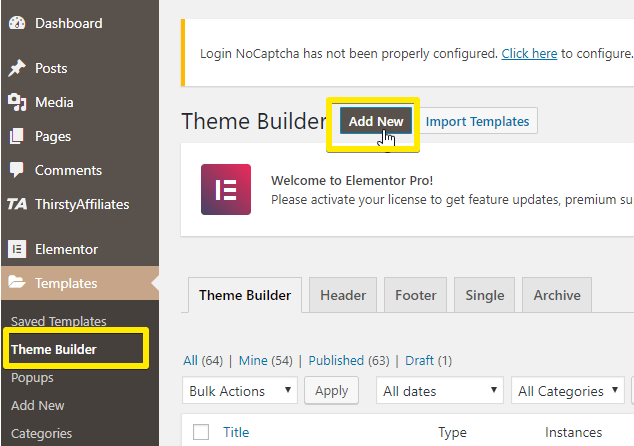
Task: Open the Posts menu
Action: point(80,68)
